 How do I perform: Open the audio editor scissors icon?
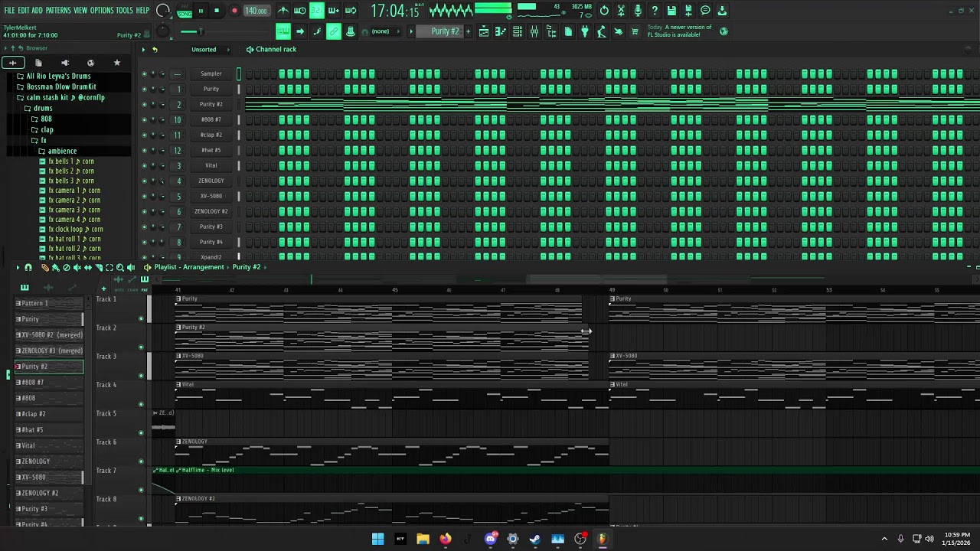621,11
